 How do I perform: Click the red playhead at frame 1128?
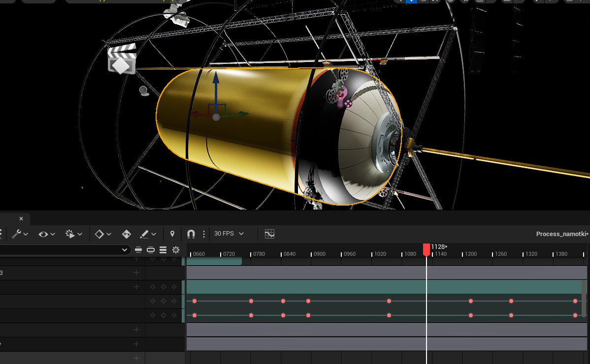pyautogui.click(x=426, y=249)
